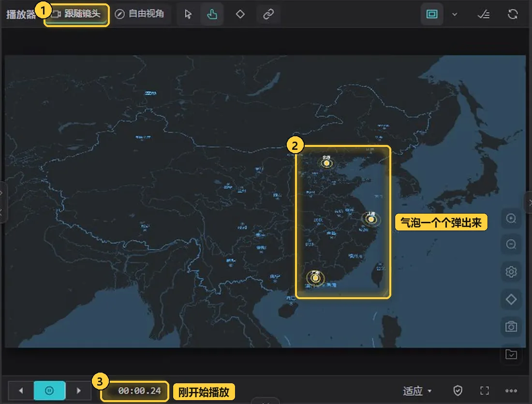Click the Shanghai bubble marker on map

[x=371, y=219]
